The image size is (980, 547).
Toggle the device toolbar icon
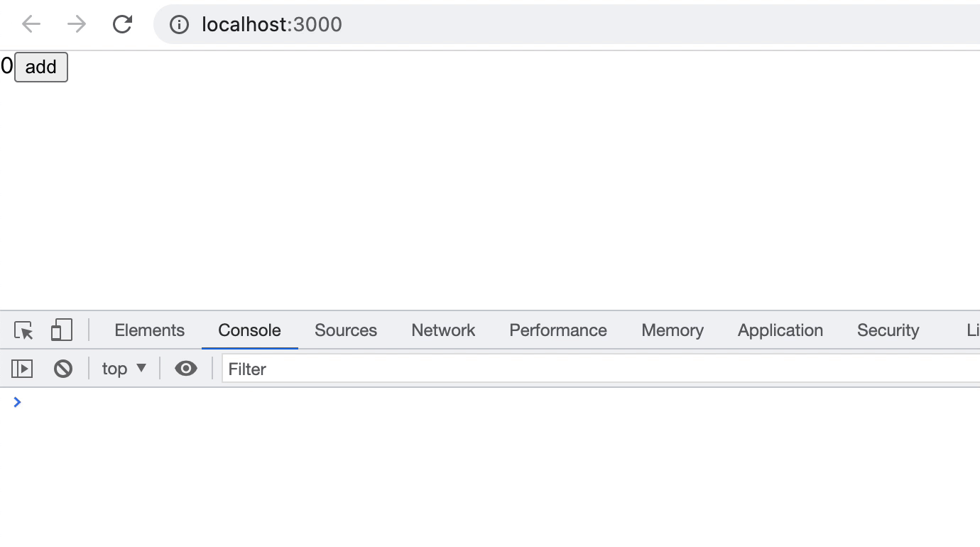tap(62, 330)
